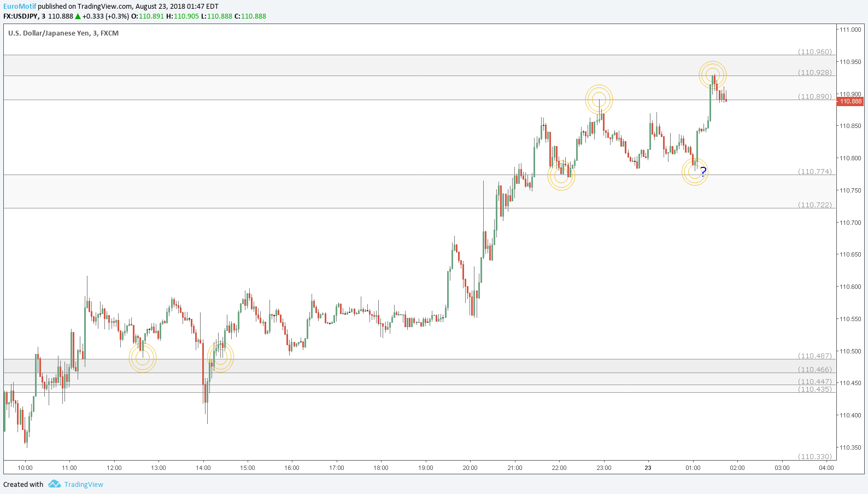Screen dimensions: 868x494
Task: Click the U.S. Dollar/Japanese Yen chart title
Action: 63,33
